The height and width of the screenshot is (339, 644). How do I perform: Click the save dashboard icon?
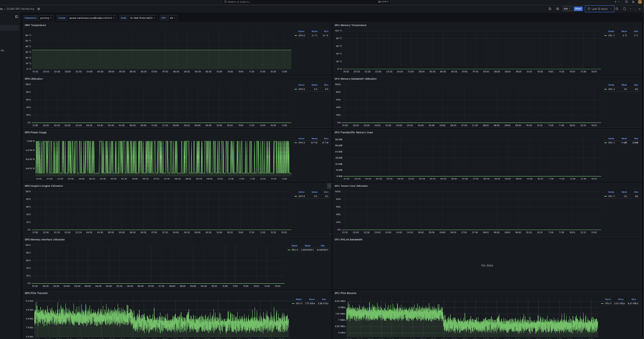point(550,9)
